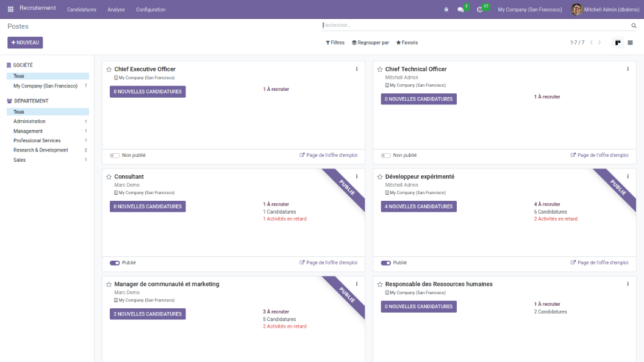Toggle publish switch on Chief Executive Officer
The height and width of the screenshot is (362, 644).
point(115,156)
